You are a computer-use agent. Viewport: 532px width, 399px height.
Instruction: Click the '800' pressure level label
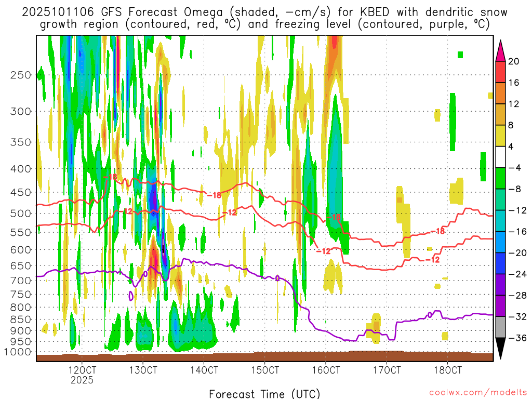pyautogui.click(x=21, y=308)
